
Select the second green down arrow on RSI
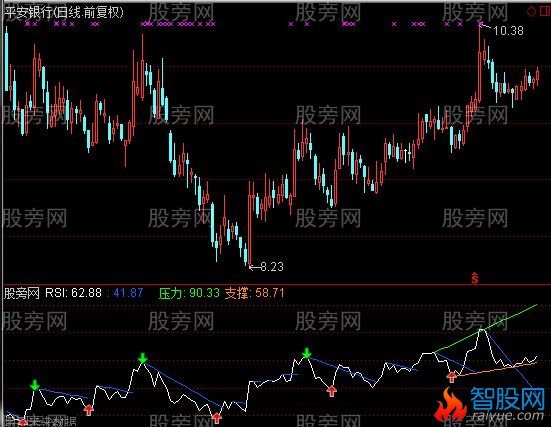(143, 358)
